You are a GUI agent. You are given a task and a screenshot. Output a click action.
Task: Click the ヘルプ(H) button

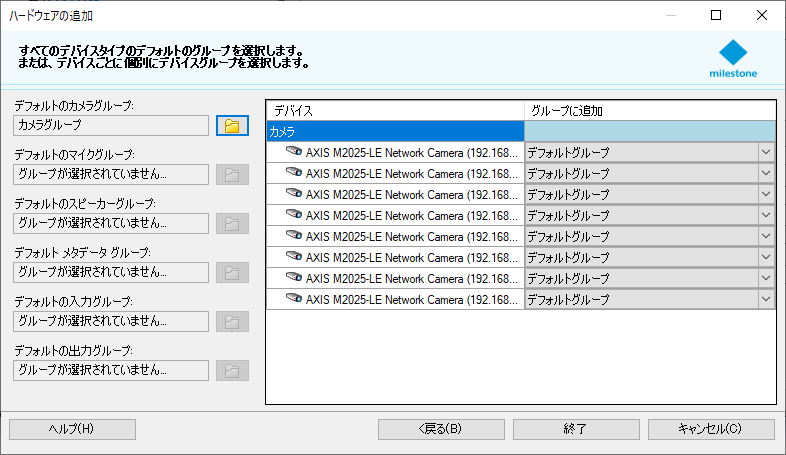72,429
